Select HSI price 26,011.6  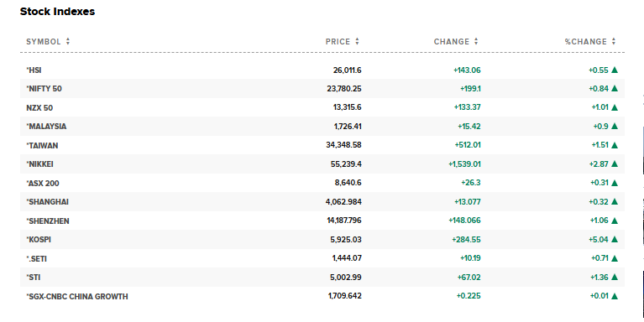347,70
